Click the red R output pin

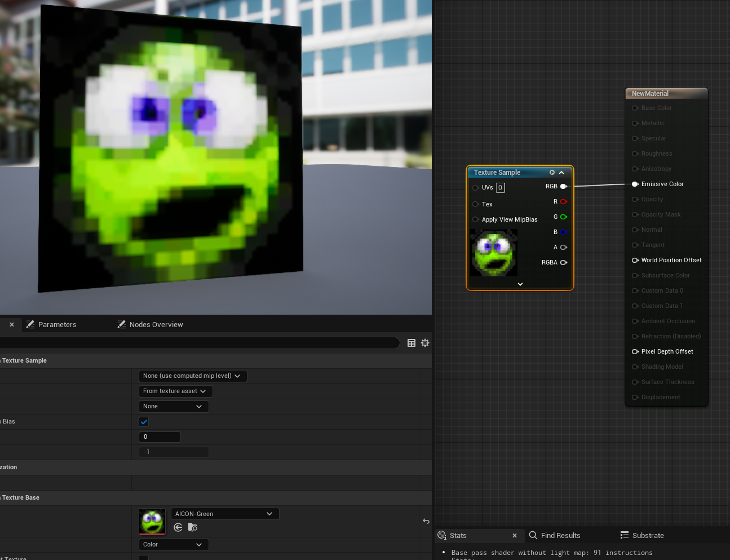(x=563, y=202)
